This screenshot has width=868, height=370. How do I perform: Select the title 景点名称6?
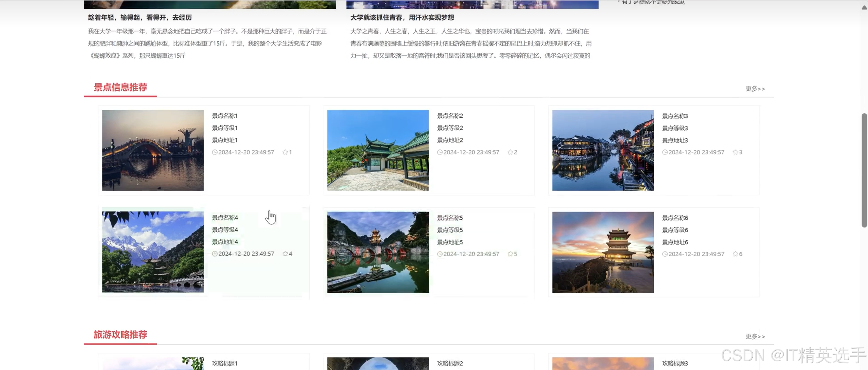coord(675,218)
